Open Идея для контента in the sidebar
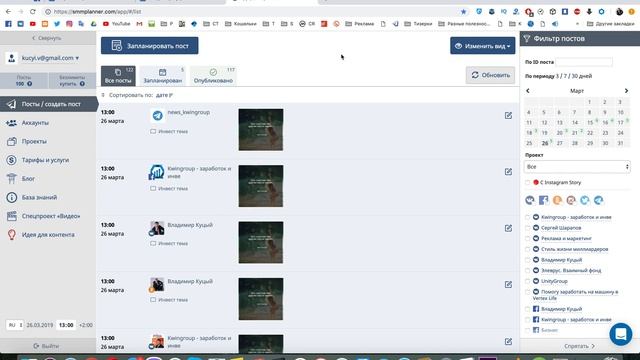This screenshot has width=640, height=360. click(x=48, y=235)
